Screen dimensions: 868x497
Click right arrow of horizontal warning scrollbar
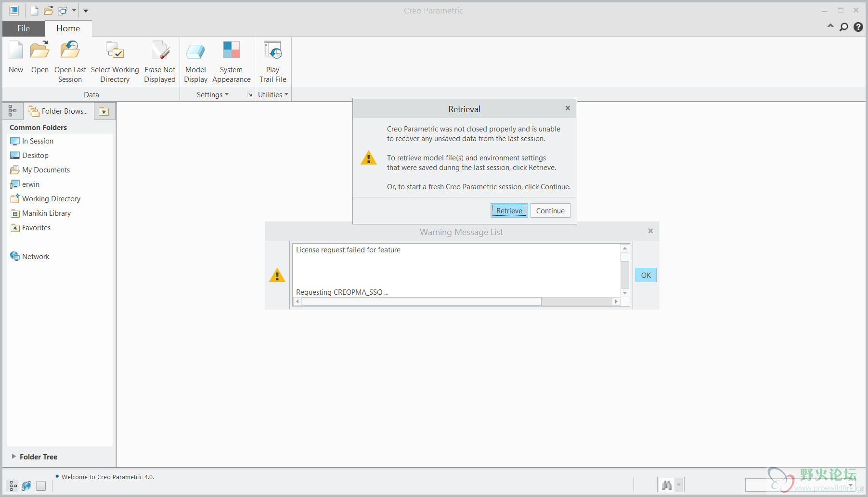tap(616, 301)
